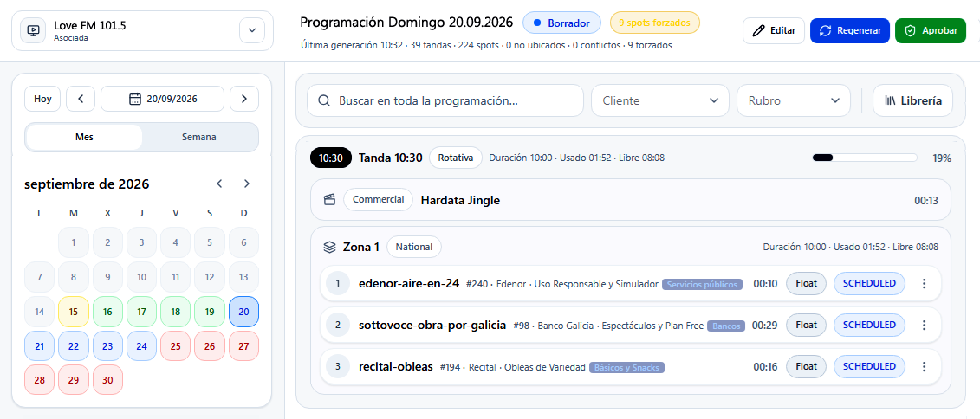Click the Tanda 10:30 title
This screenshot has width=980, height=419.
coord(391,158)
